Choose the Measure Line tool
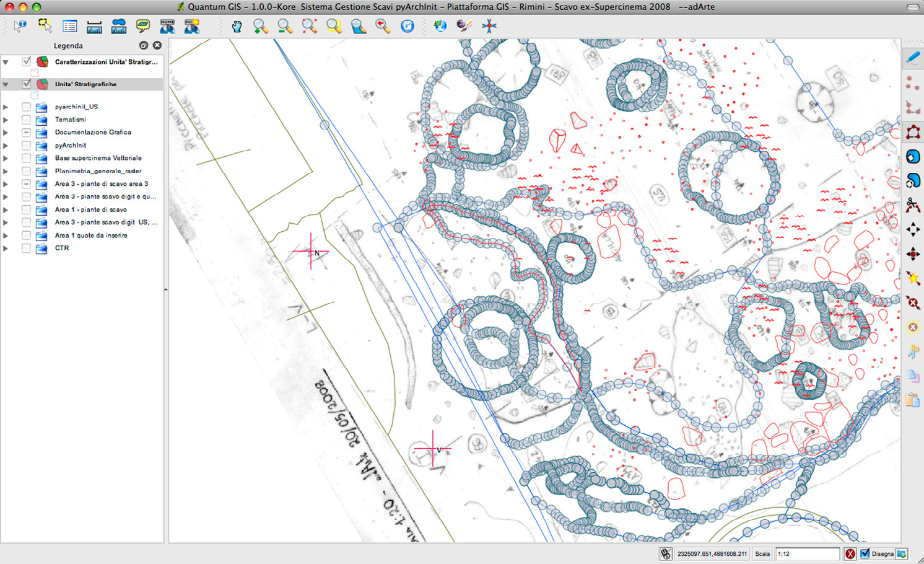This screenshot has width=924, height=564. click(94, 26)
